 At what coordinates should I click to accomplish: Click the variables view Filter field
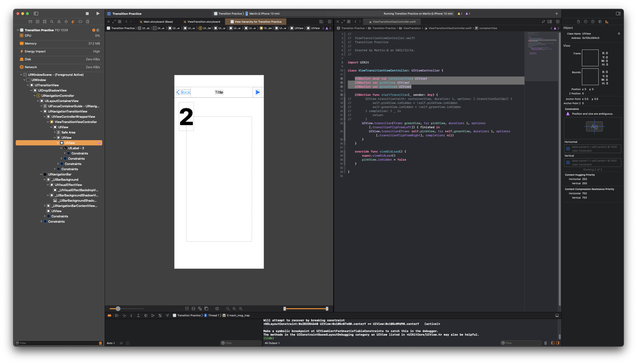coord(241,343)
